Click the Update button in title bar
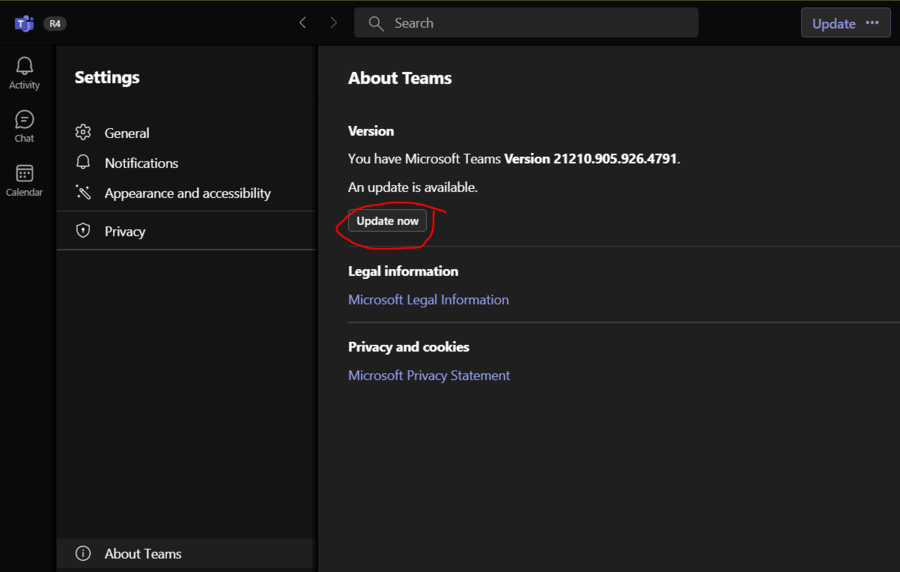Screen dimensions: 900x572 [833, 23]
